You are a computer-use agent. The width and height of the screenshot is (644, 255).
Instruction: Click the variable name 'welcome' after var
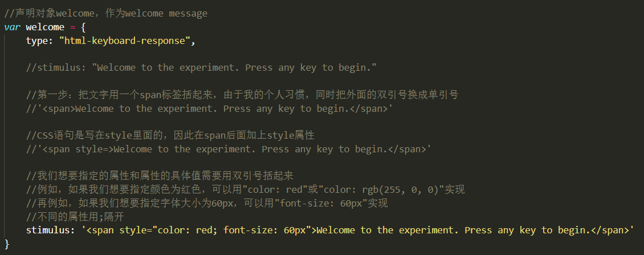point(46,27)
